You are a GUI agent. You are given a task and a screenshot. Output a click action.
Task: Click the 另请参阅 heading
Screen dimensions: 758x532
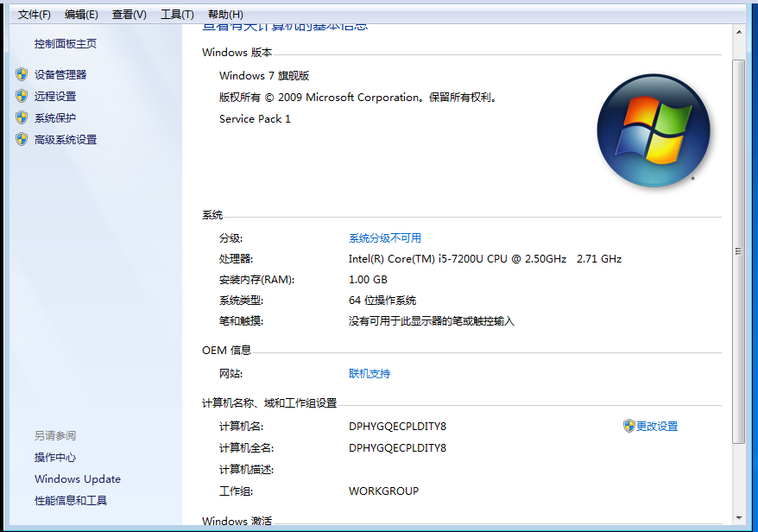[x=55, y=436]
